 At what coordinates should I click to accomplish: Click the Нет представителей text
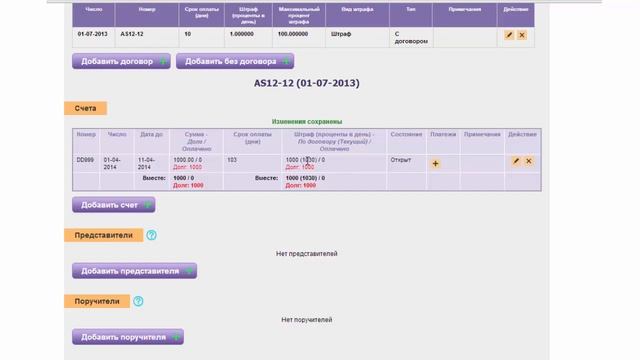pos(307,253)
